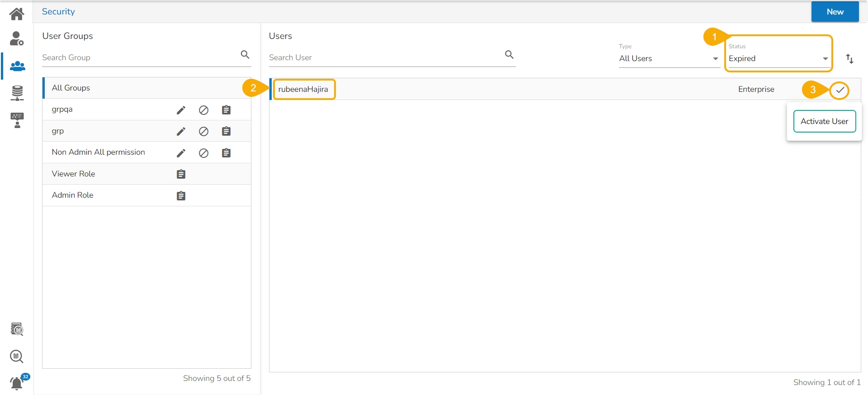Click the notifications bell icon
The width and height of the screenshot is (868, 395).
17,383
